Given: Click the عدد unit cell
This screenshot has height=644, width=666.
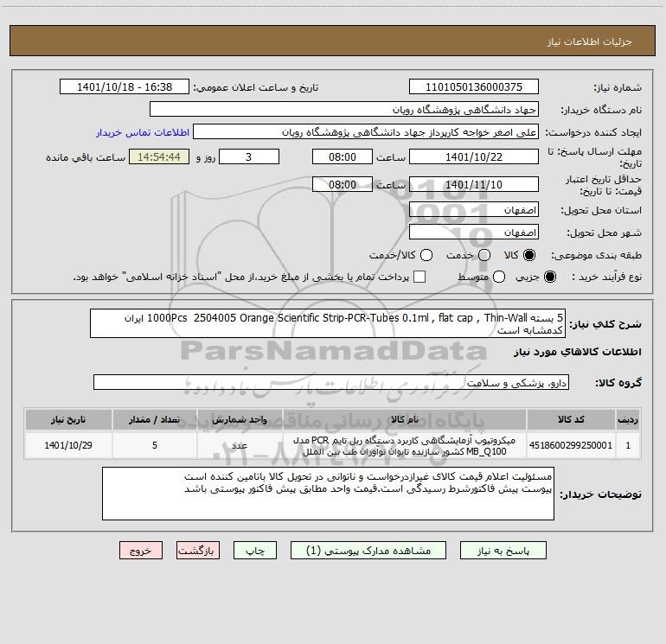Looking at the screenshot, I should point(240,445).
